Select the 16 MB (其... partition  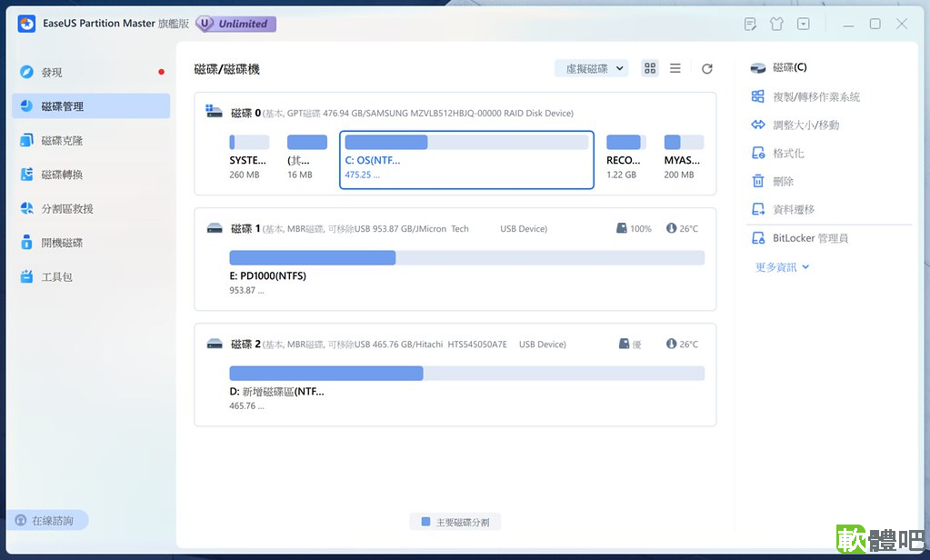306,158
